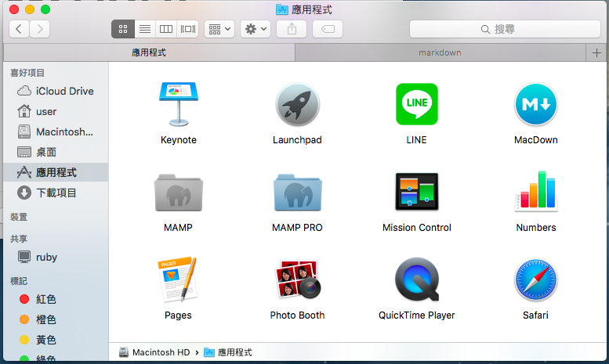
Task: Select 應用程式 in the sidebar
Action: coord(56,172)
